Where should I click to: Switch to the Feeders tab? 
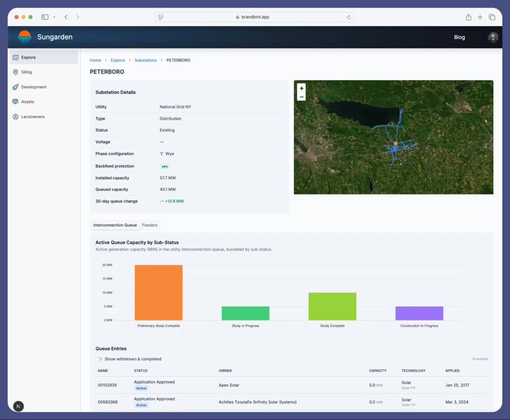click(150, 225)
